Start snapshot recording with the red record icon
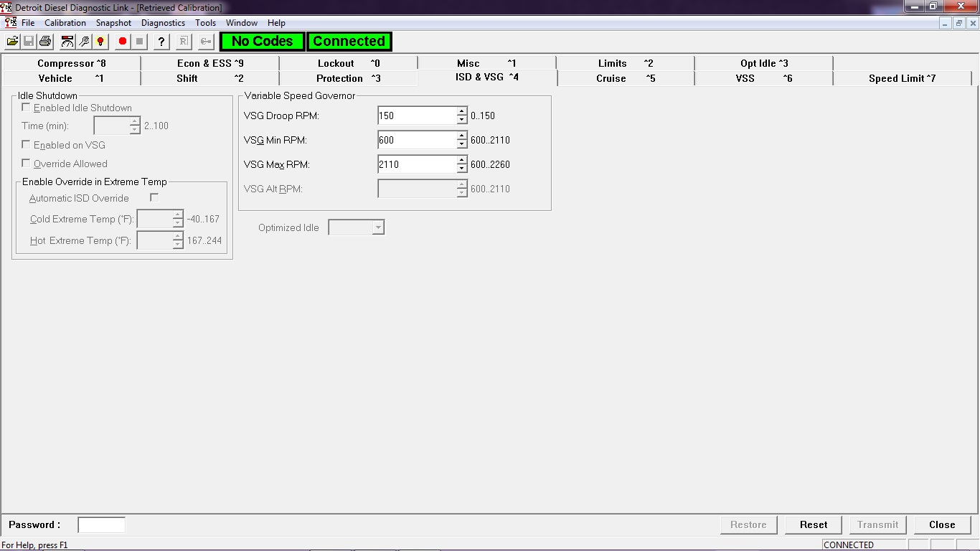 (x=122, y=41)
